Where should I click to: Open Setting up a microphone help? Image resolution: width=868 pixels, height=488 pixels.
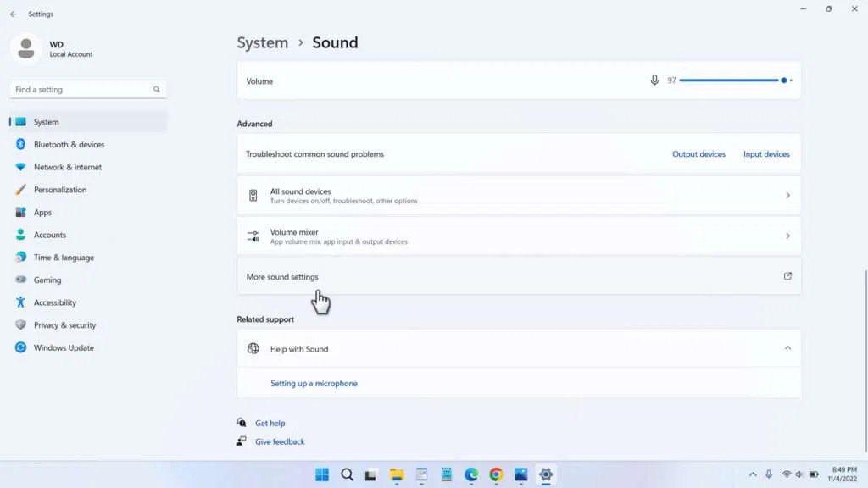point(314,383)
